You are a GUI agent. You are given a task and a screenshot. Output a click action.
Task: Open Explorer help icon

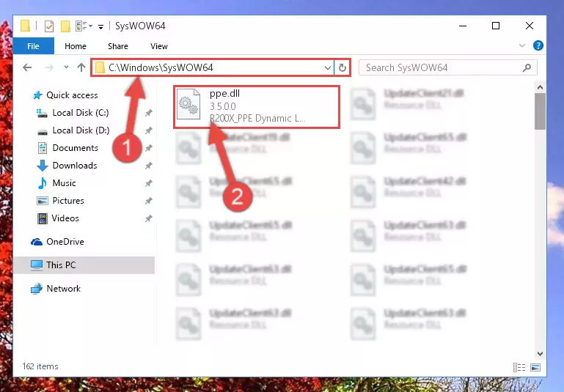coord(538,45)
